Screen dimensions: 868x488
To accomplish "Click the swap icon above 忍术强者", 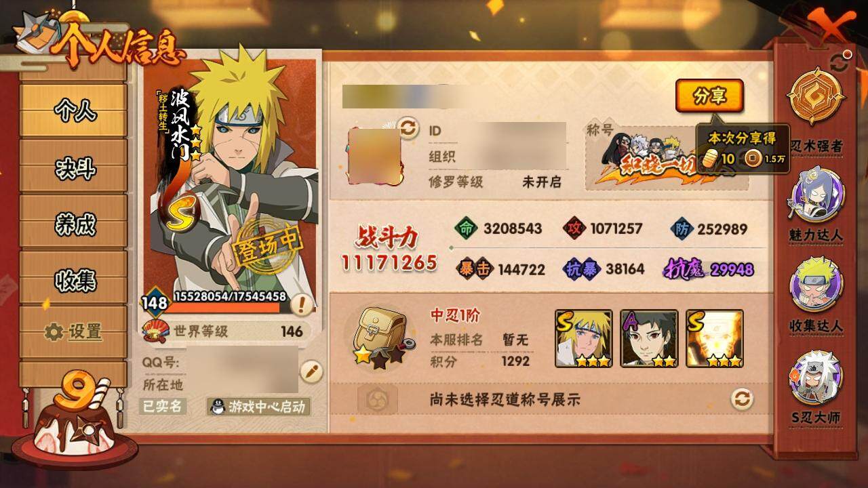I will click(x=840, y=62).
